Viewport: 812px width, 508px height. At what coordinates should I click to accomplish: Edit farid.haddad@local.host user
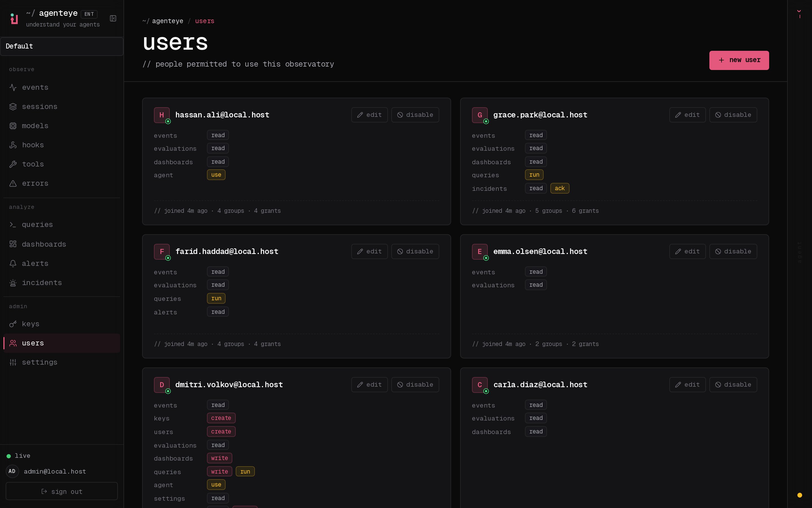pos(369,251)
